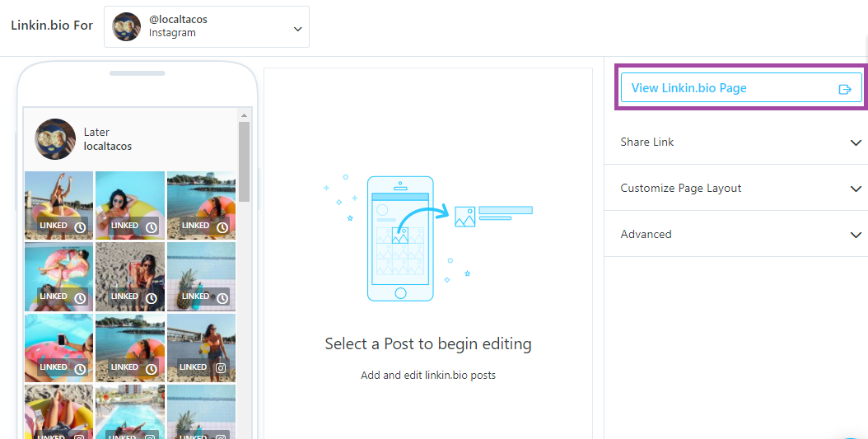Screen dimensions: 868x439
Task: Click Instagram icon on third-row bridge post
Action: point(222,368)
